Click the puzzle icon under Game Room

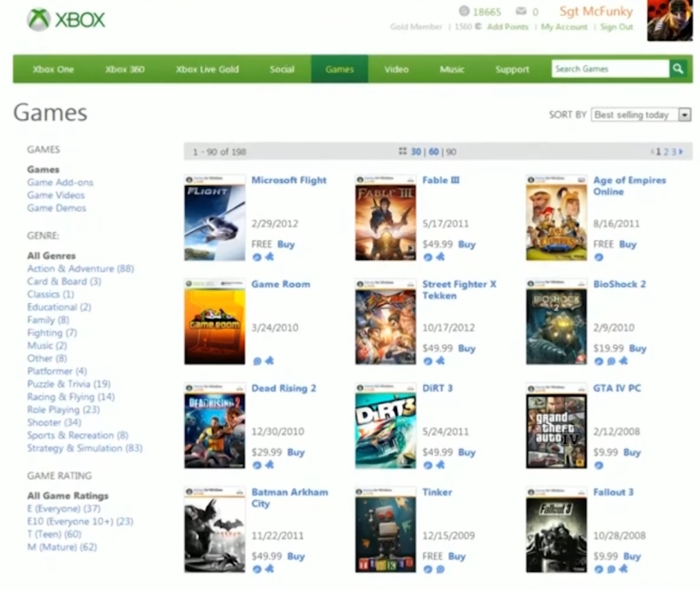coord(269,360)
